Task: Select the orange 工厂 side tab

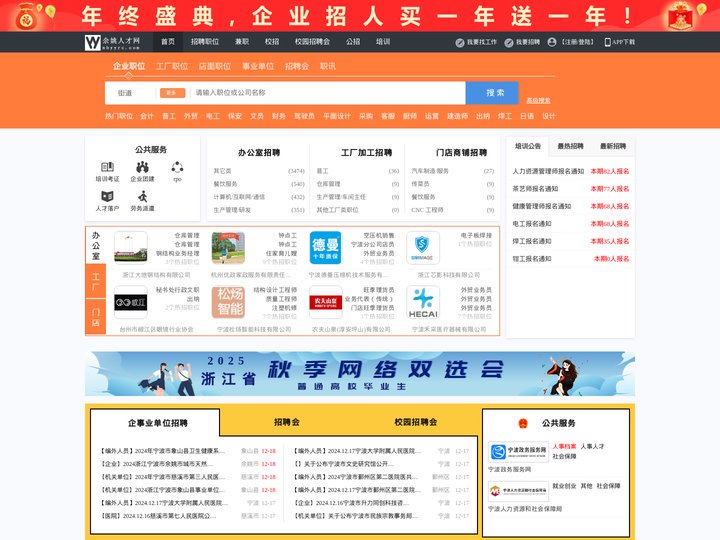Action: click(x=96, y=281)
